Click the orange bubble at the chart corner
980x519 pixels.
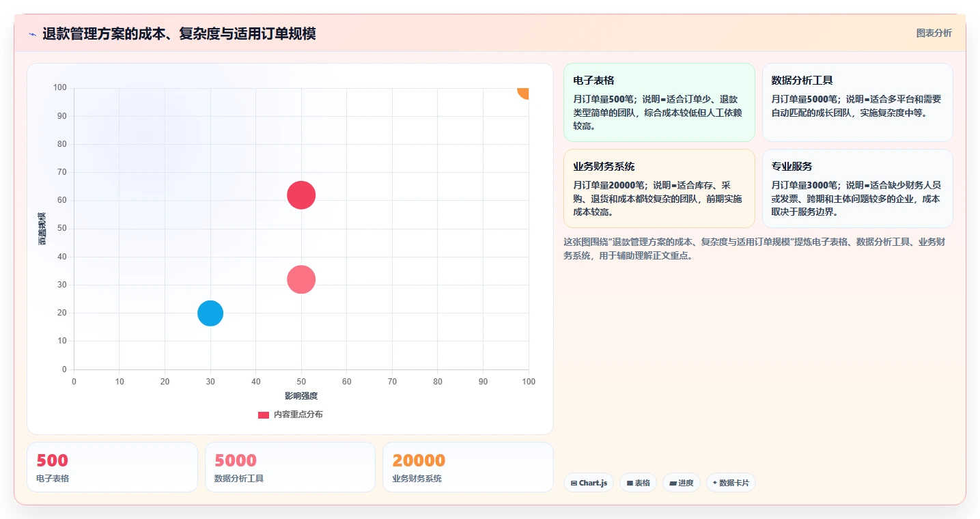click(524, 93)
